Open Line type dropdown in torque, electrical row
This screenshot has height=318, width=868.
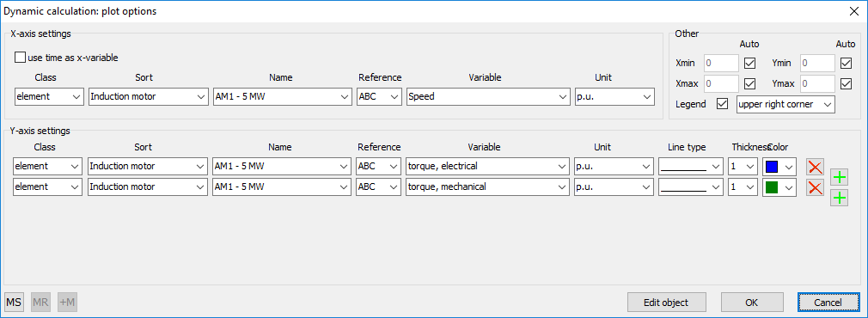[691, 166]
